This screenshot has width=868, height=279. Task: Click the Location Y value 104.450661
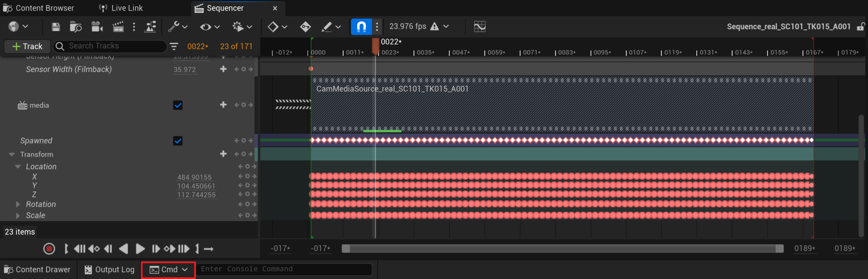click(196, 186)
